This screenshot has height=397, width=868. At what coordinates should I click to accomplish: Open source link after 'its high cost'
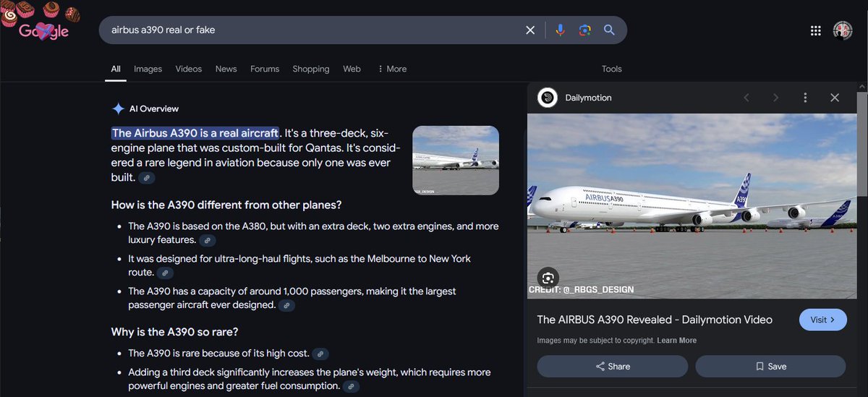(320, 354)
